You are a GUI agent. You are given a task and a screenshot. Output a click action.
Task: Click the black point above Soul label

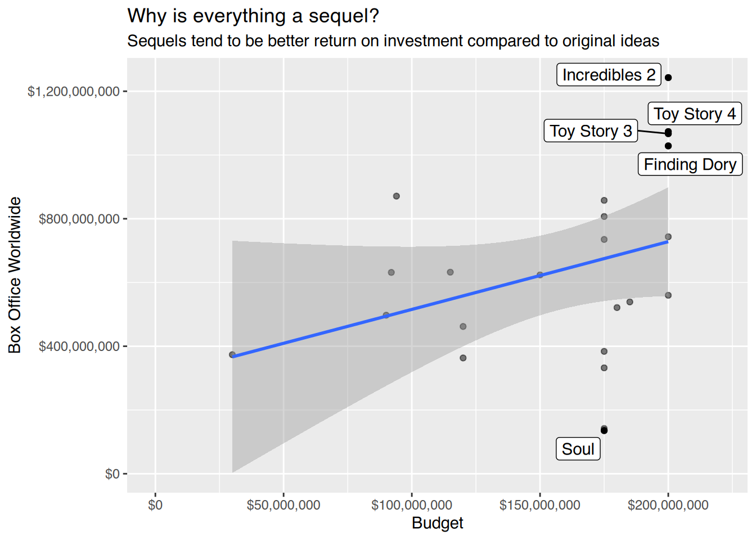pyautogui.click(x=604, y=430)
